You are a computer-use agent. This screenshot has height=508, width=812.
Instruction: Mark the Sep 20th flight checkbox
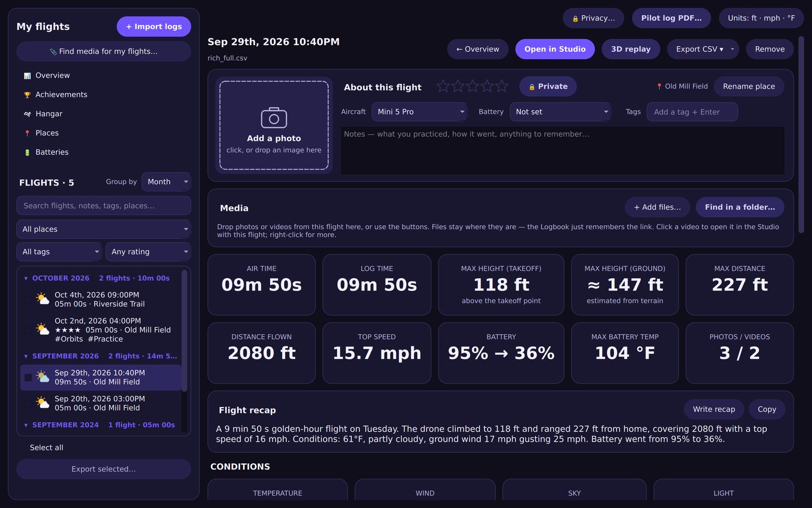coord(28,403)
